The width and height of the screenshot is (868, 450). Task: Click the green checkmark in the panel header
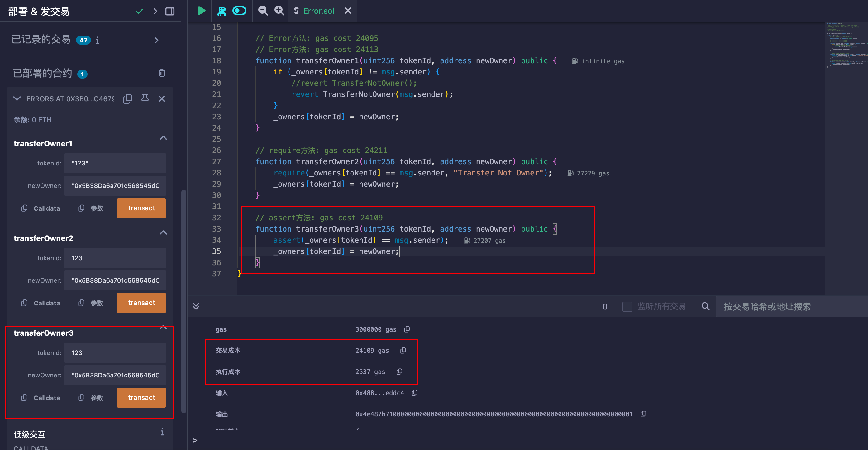pyautogui.click(x=139, y=12)
